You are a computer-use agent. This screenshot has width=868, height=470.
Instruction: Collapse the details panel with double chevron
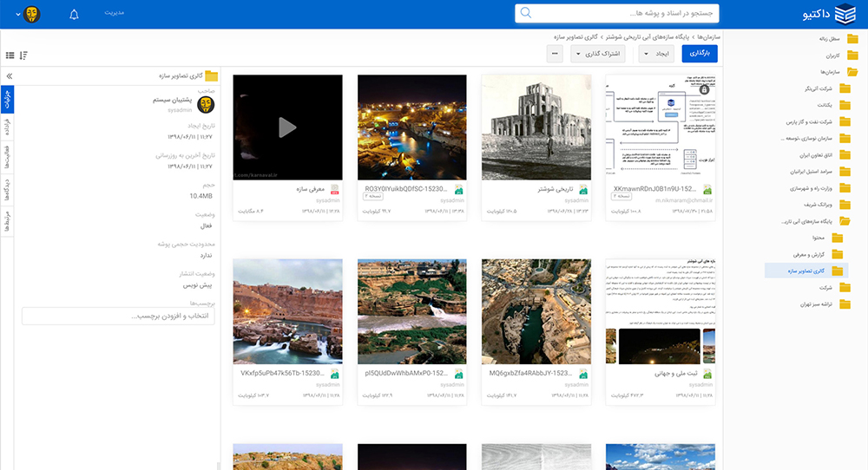tap(9, 76)
